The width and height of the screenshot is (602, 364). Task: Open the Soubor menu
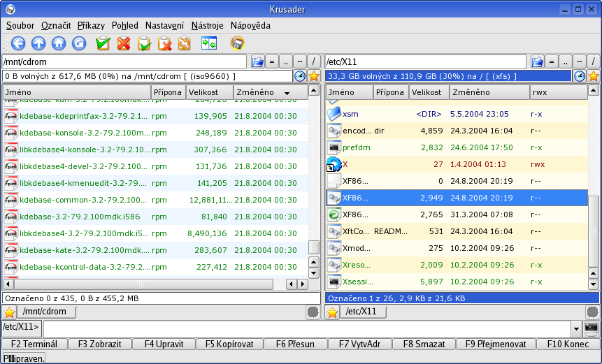click(x=20, y=26)
